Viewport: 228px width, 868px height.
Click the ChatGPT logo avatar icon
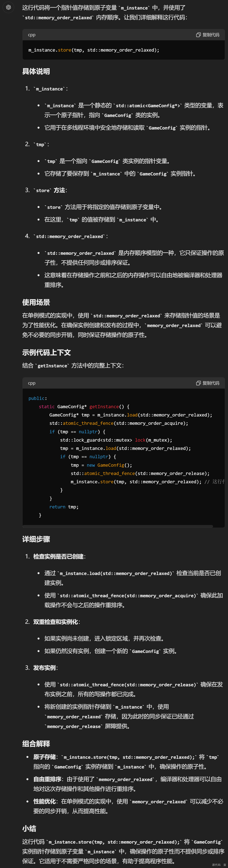(x=8, y=7)
